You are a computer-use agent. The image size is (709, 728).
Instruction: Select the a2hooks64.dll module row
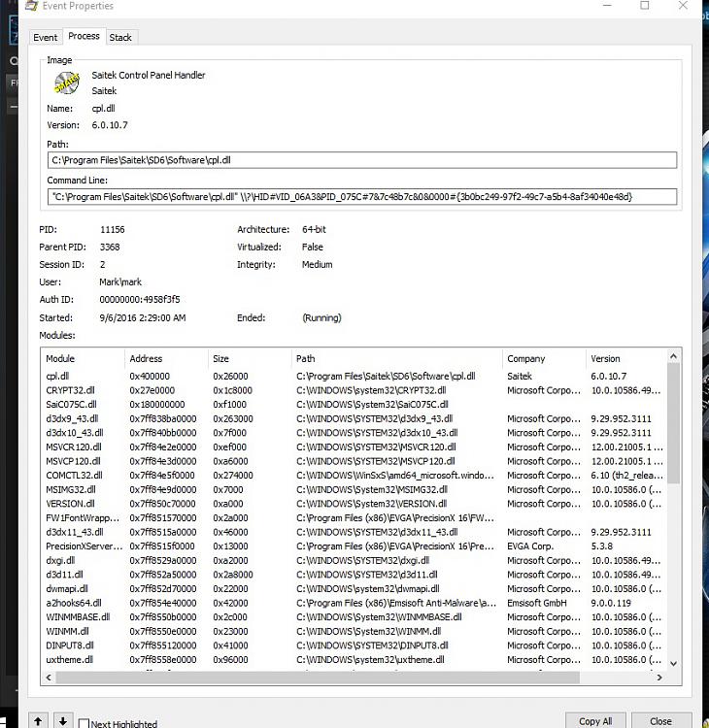354,603
